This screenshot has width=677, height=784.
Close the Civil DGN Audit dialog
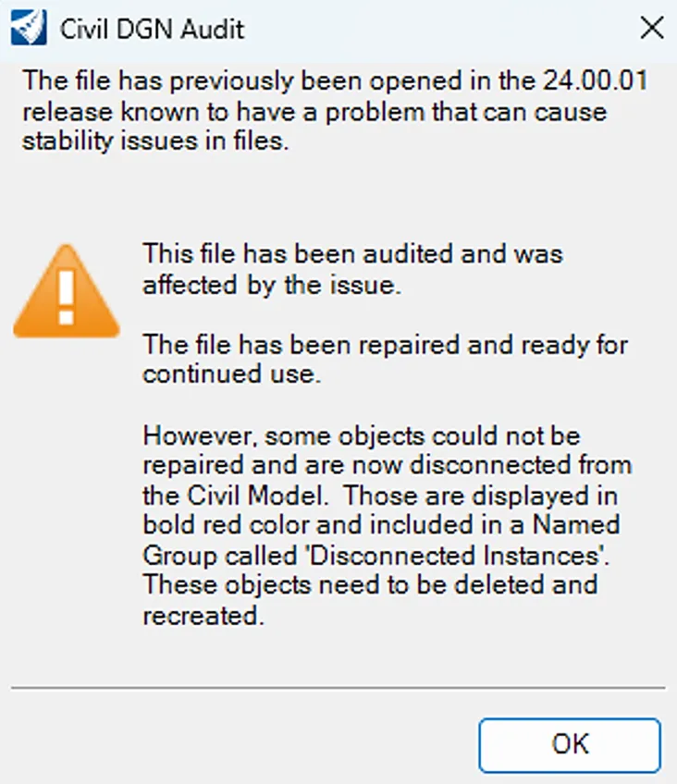click(x=652, y=27)
